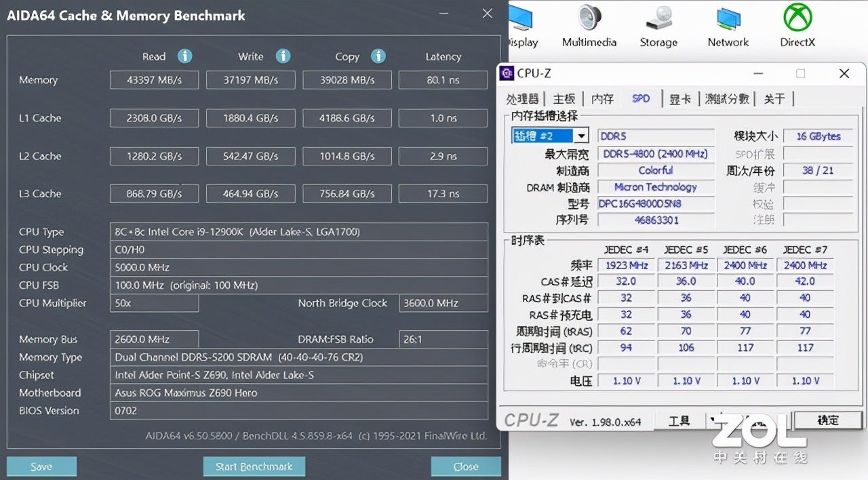Confirm with the 确定 button in CPU-Z
The image size is (868, 480).
pyautogui.click(x=827, y=420)
